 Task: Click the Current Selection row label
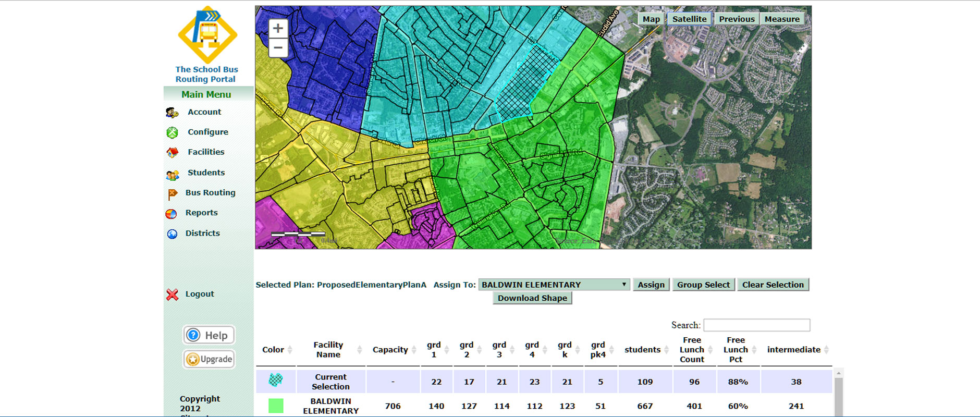(330, 382)
